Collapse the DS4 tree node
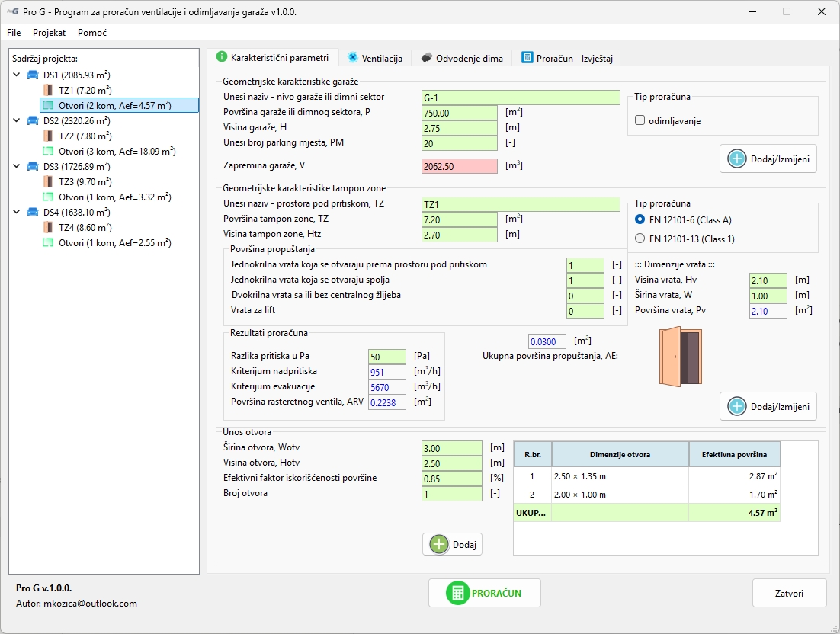Screen dimensions: 840x634 pos(17,212)
